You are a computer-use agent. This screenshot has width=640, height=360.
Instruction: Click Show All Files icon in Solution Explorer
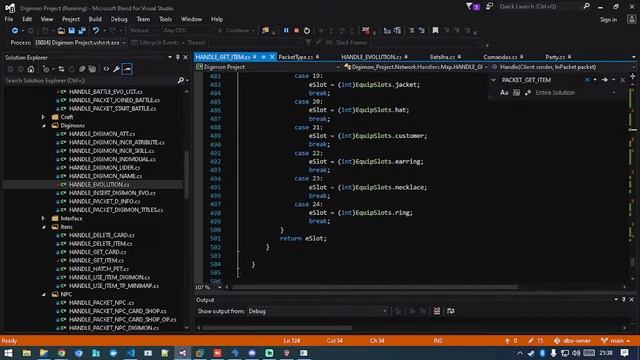click(x=92, y=69)
